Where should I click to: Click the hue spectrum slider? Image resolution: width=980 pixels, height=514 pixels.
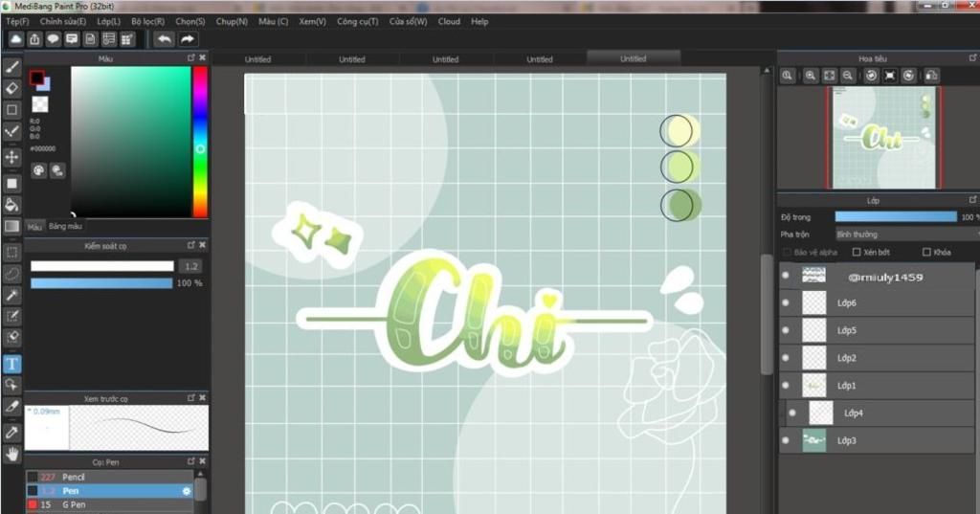tap(200, 142)
